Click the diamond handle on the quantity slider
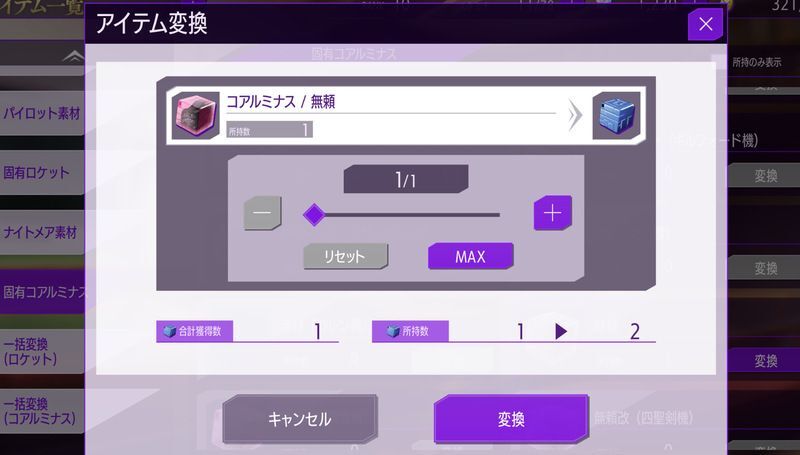This screenshot has width=800, height=455. click(314, 215)
